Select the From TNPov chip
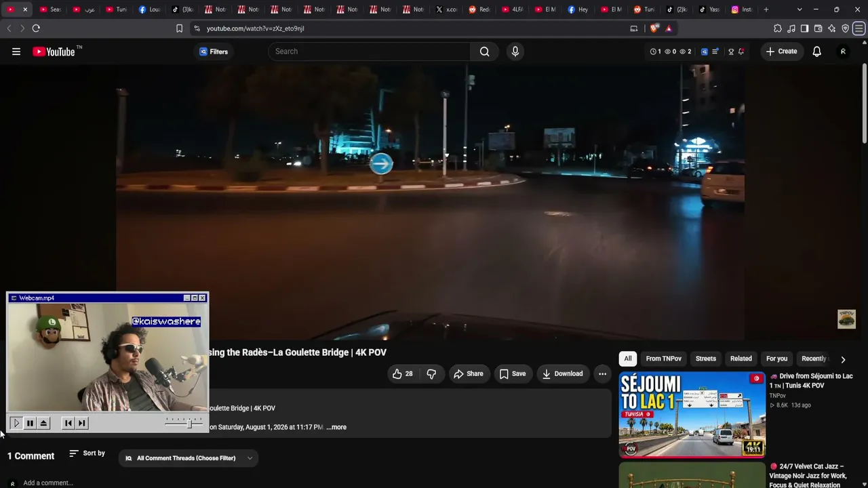868x488 pixels. click(664, 359)
